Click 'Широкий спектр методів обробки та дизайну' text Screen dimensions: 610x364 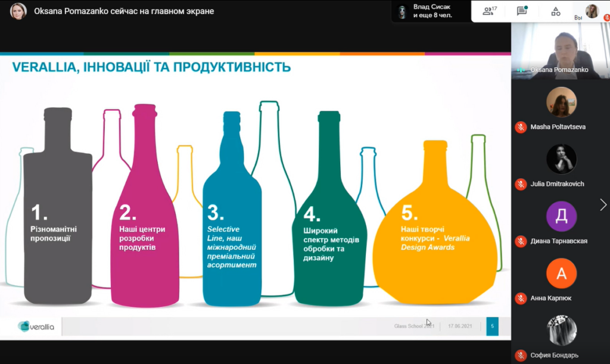[x=331, y=244]
